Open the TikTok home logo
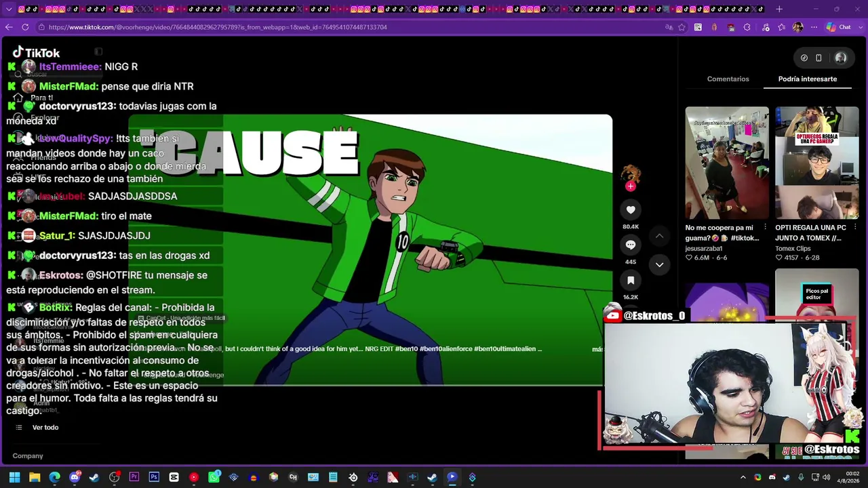 (x=37, y=52)
